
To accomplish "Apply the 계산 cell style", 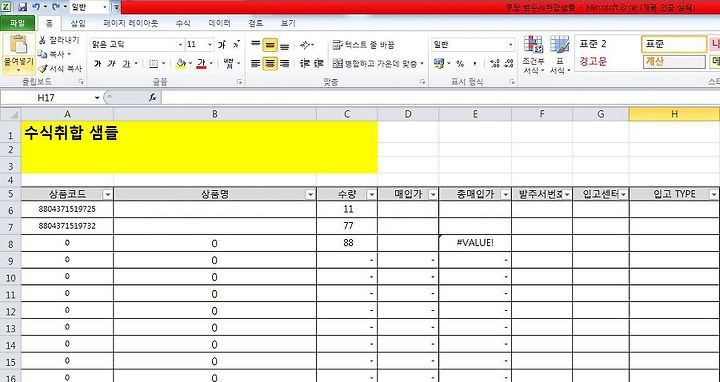I will coord(674,62).
